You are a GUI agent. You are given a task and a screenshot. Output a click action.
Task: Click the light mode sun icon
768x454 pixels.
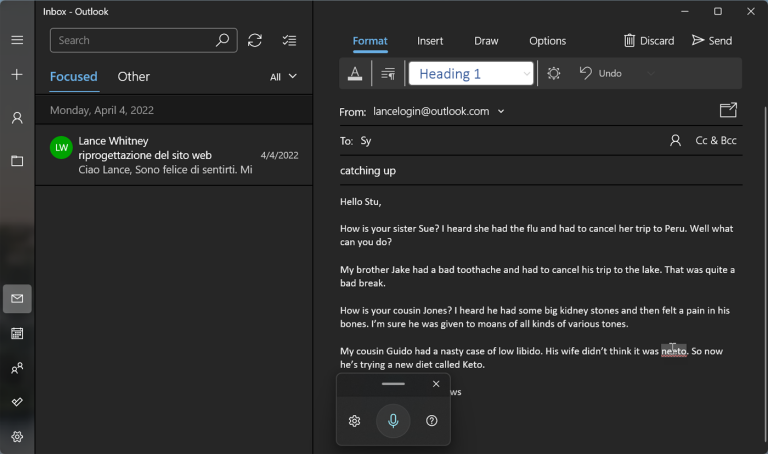(x=553, y=73)
